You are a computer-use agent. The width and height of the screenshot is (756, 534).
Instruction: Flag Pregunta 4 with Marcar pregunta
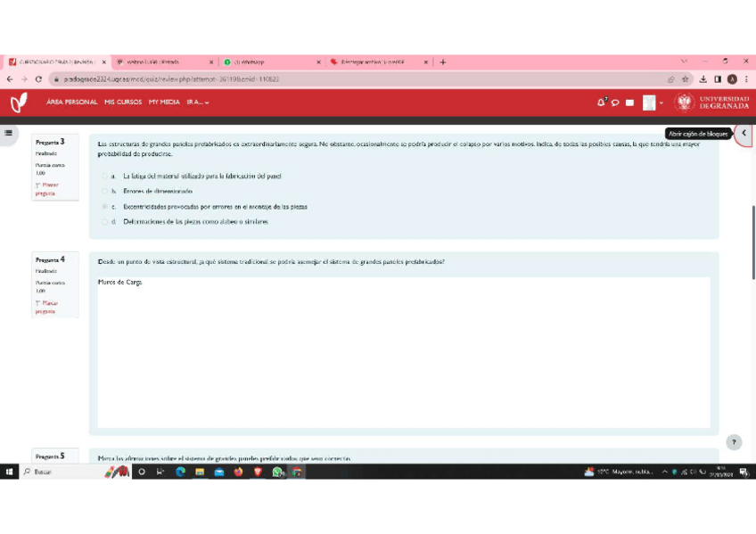[x=46, y=307]
